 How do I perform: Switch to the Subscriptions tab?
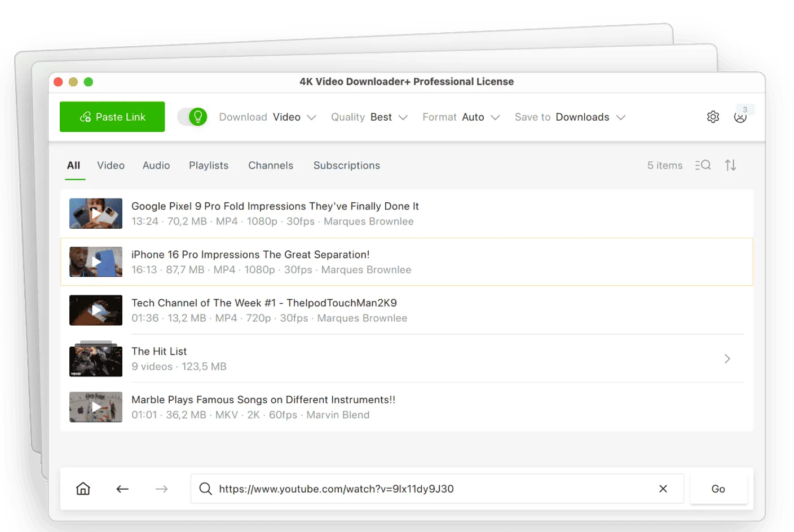pos(347,165)
